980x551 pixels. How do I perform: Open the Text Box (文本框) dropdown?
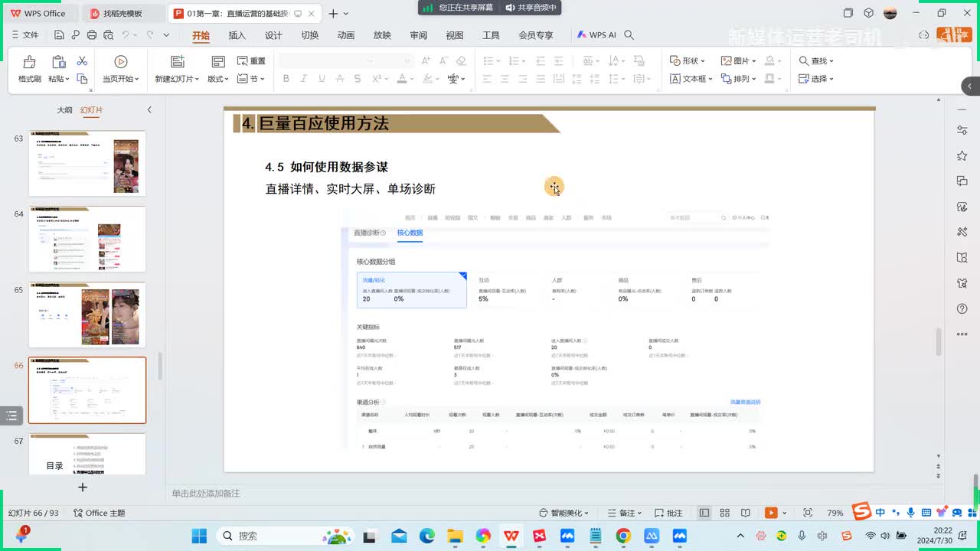tap(691, 79)
